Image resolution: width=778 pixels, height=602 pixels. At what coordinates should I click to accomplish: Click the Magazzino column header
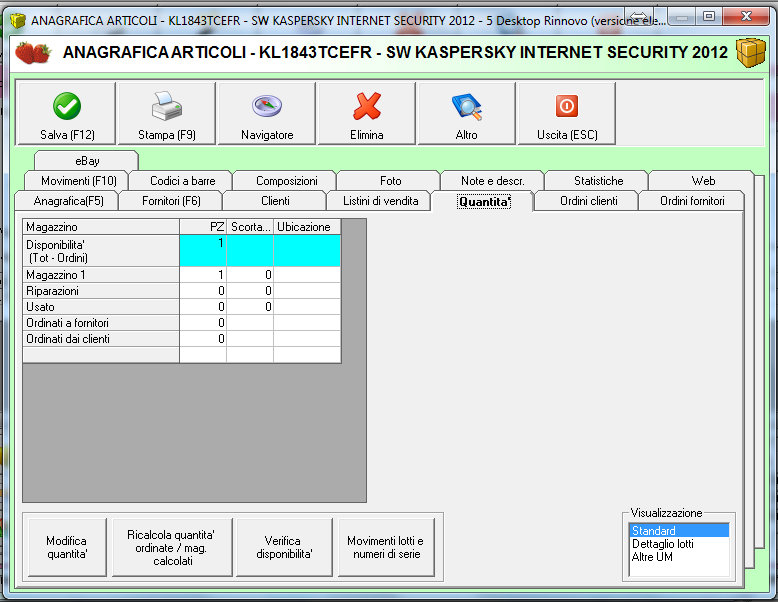101,227
